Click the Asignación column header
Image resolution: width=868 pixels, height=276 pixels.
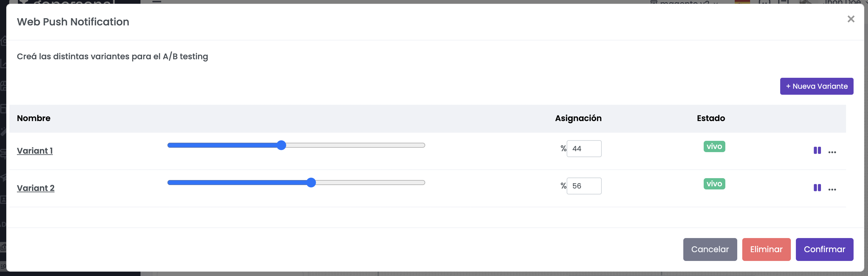coord(578,118)
